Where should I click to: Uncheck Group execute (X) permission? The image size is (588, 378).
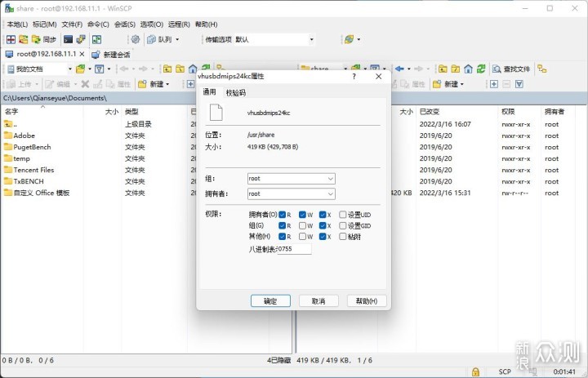[323, 226]
